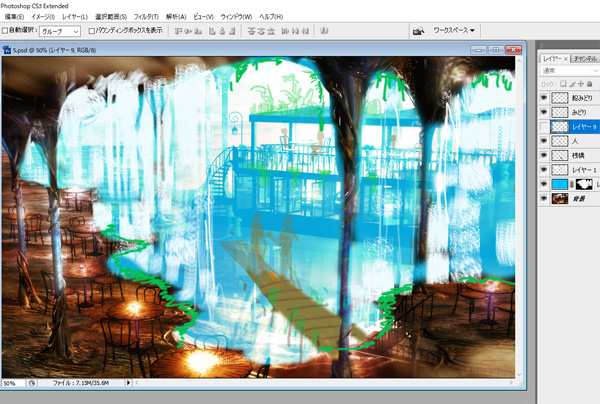The height and width of the screenshot is (404, 600).
Task: Click distribute horizontal centers icon
Action: 295,31
